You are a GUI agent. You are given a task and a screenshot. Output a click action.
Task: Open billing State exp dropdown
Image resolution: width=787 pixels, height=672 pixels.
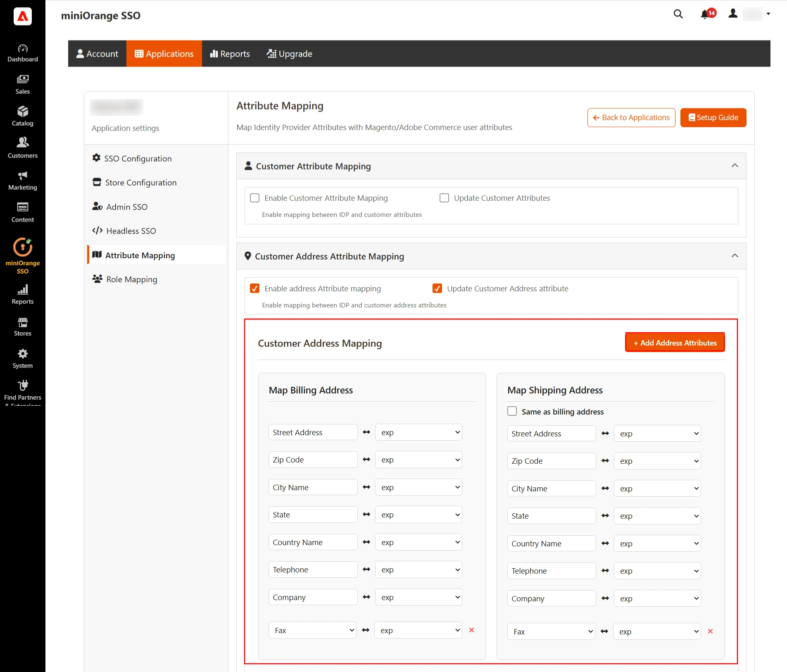click(x=418, y=515)
